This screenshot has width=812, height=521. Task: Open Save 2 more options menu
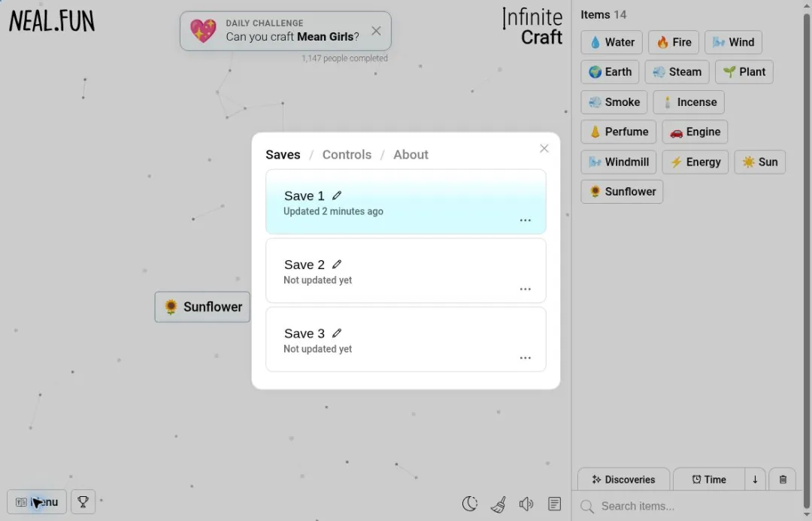[525, 289]
